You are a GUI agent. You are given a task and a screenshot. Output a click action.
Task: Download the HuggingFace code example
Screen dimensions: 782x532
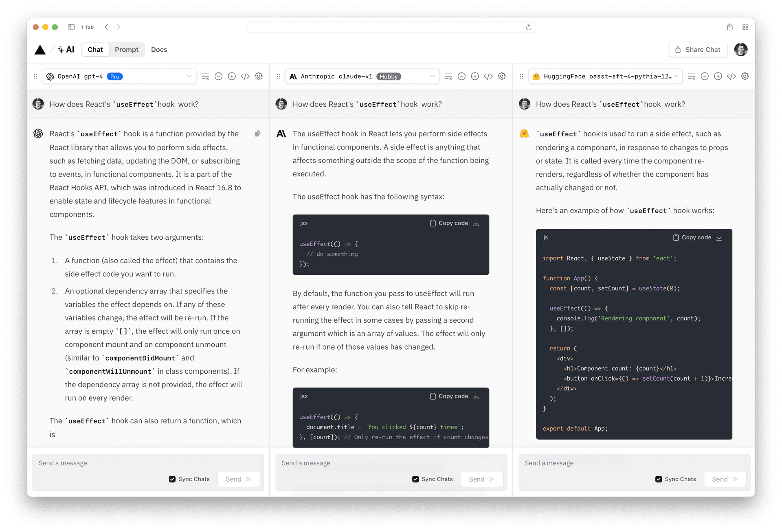coord(719,237)
